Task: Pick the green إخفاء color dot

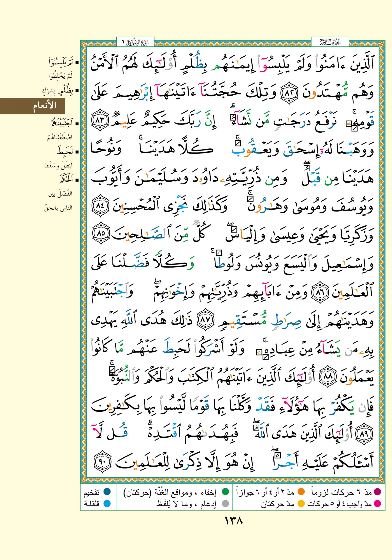Action: point(225,492)
